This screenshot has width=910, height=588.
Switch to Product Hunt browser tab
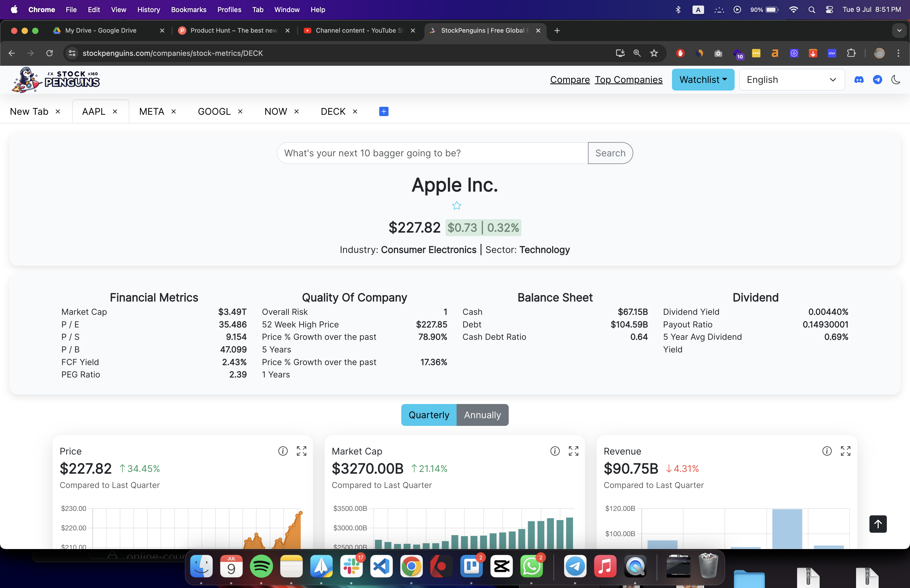pyautogui.click(x=234, y=31)
